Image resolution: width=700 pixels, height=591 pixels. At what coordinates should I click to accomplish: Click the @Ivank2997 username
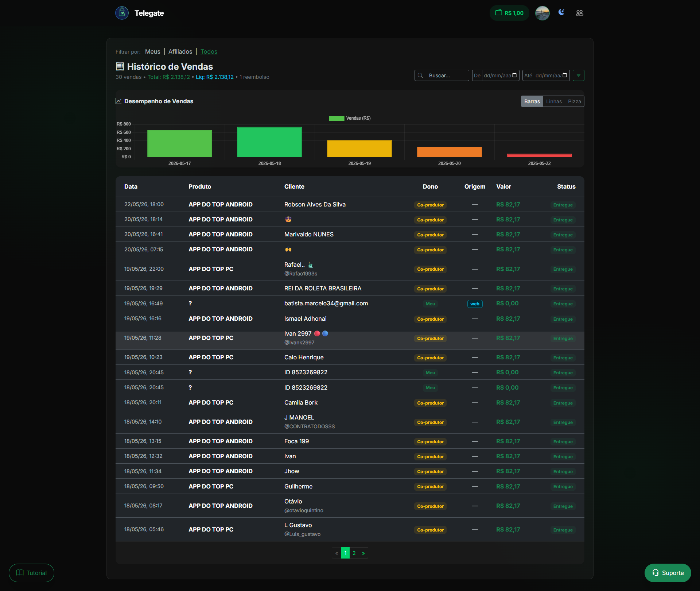[299, 343]
